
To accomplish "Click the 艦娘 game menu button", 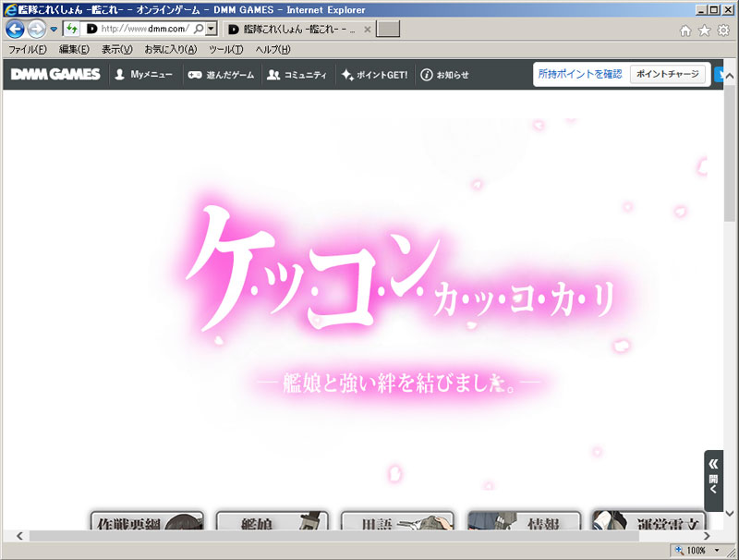I will point(273,521).
